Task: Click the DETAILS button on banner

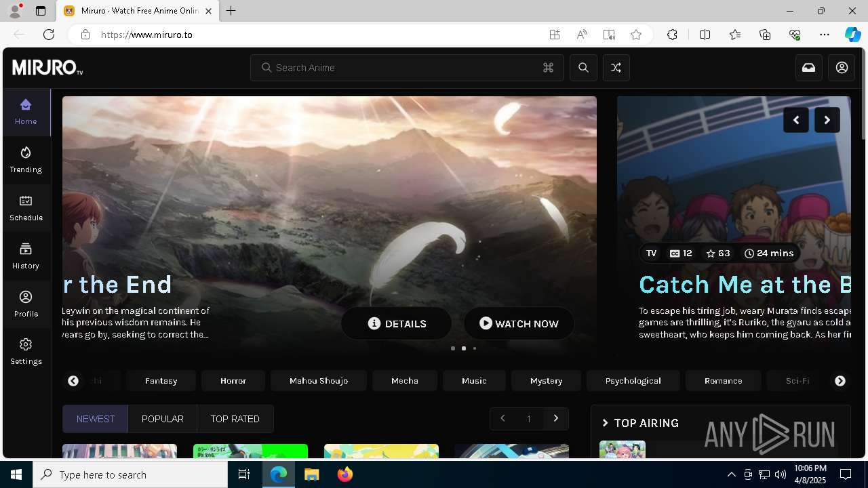Action: coord(397,323)
